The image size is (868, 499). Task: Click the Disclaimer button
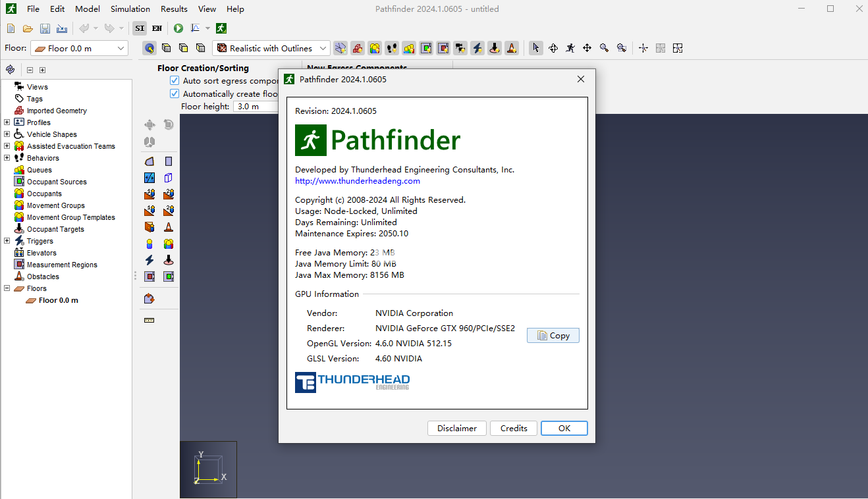(457, 428)
